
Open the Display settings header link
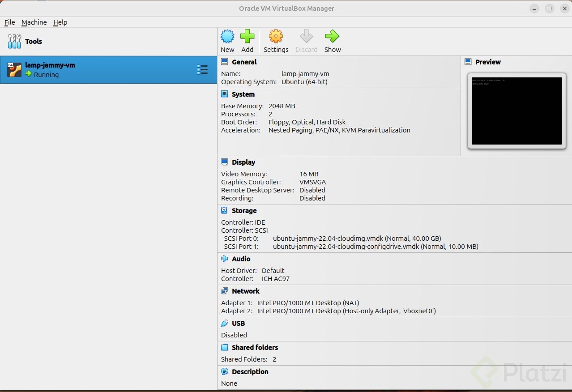(x=243, y=162)
